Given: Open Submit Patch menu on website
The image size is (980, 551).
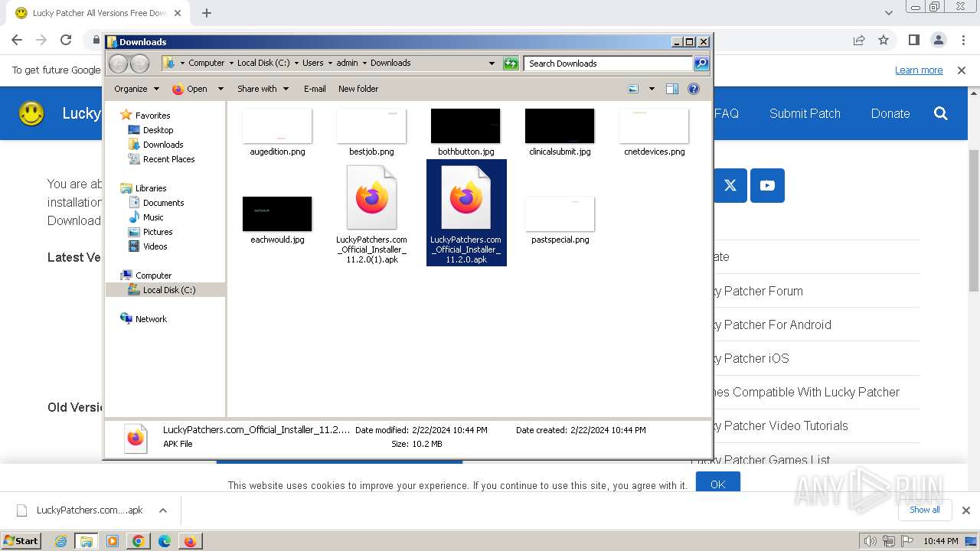Looking at the screenshot, I should coord(805,113).
